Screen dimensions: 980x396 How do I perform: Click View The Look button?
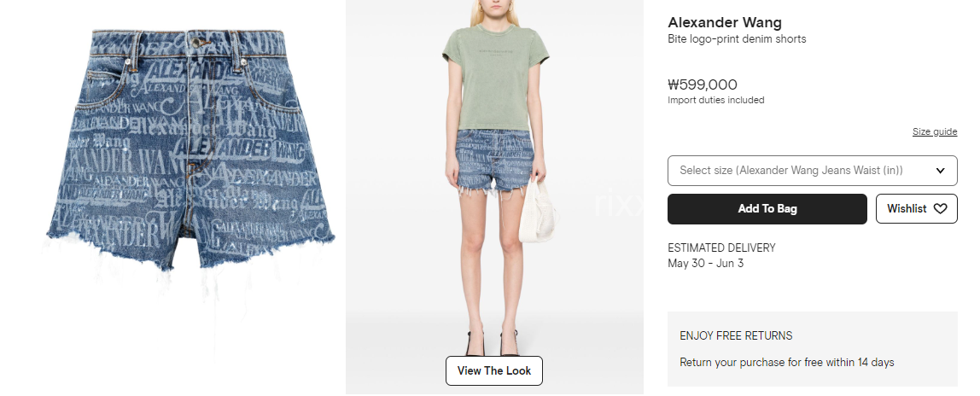[x=493, y=370]
